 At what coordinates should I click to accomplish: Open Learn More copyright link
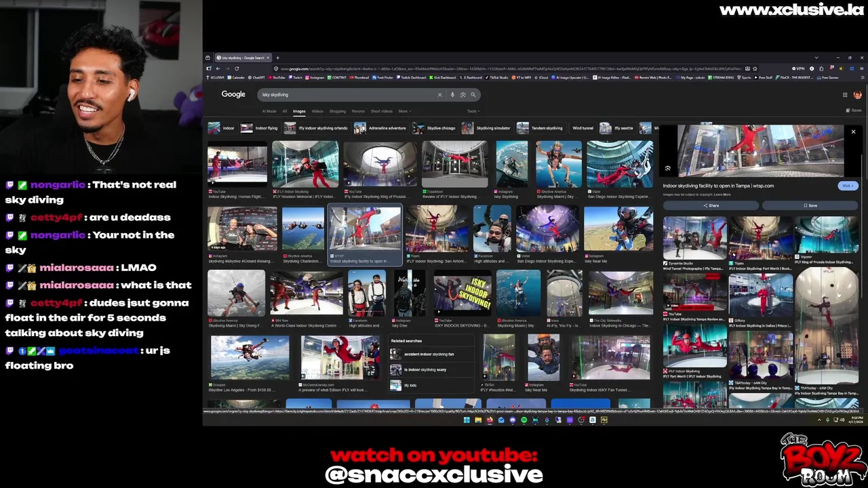point(722,195)
